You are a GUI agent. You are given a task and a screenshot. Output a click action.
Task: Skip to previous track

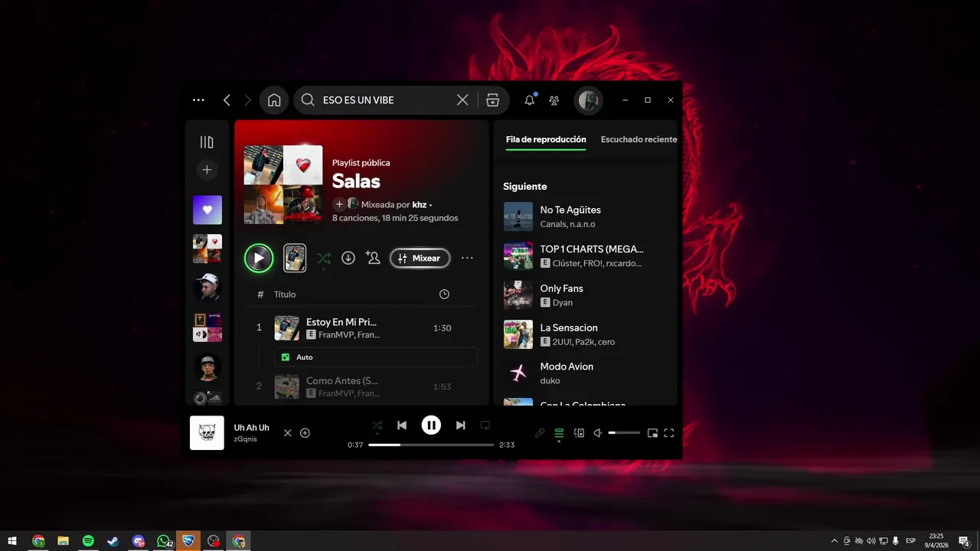point(402,425)
